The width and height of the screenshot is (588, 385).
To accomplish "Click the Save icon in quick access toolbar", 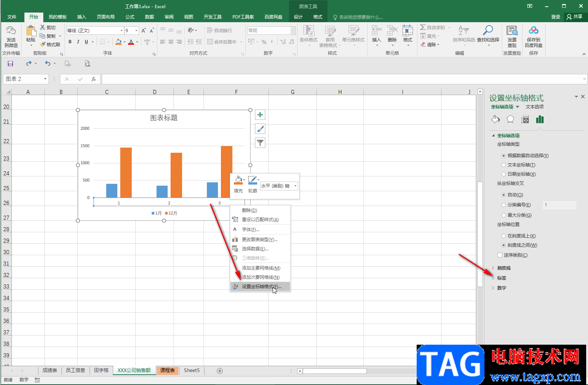I will click(10, 64).
